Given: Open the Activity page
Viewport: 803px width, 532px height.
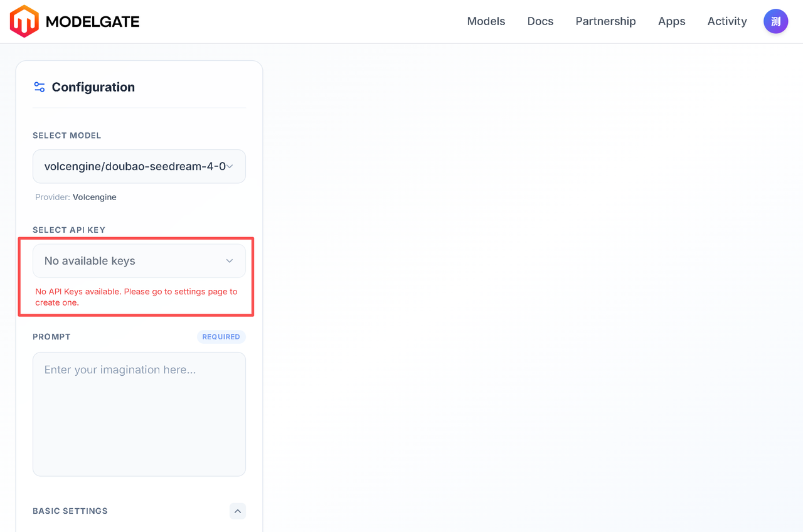Looking at the screenshot, I should click(x=726, y=21).
